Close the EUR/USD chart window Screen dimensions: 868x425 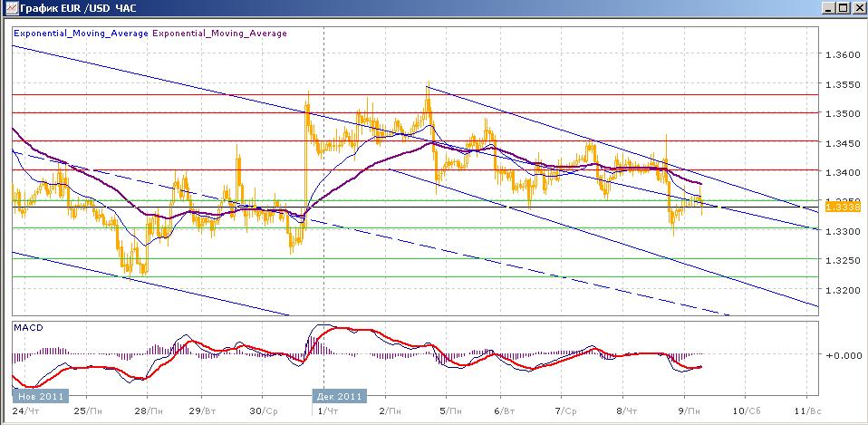(x=856, y=8)
